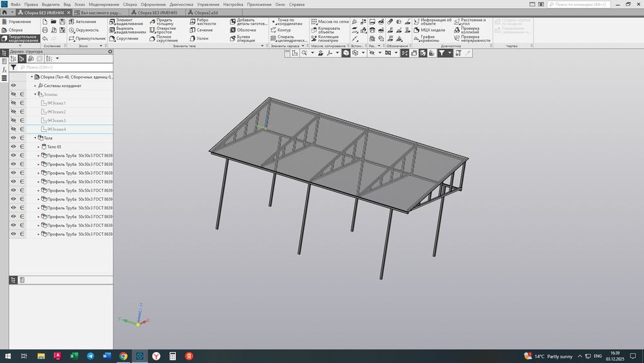The width and height of the screenshot is (644, 363).
Task: Select the Контур tool
Action: [281, 30]
